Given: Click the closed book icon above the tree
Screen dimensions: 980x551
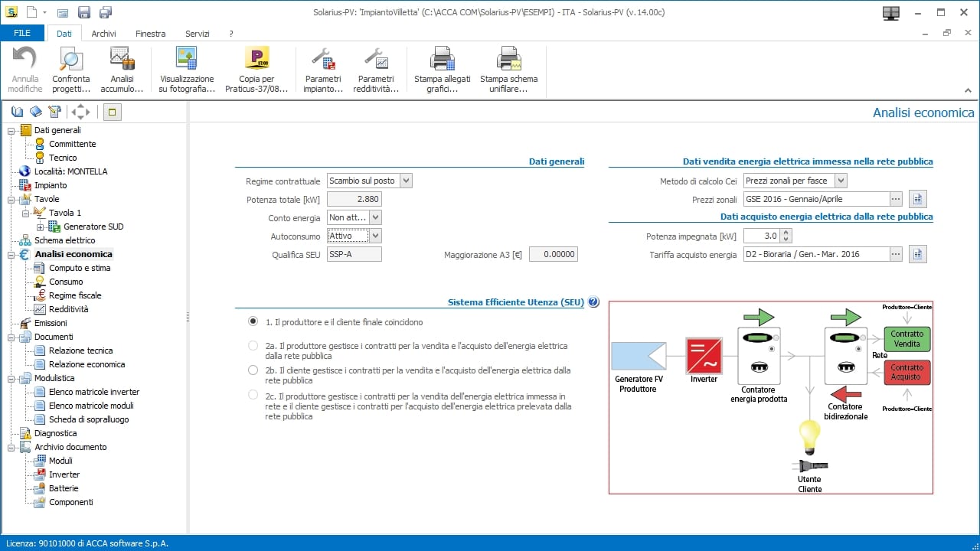Looking at the screenshot, I should pyautogui.click(x=36, y=112).
